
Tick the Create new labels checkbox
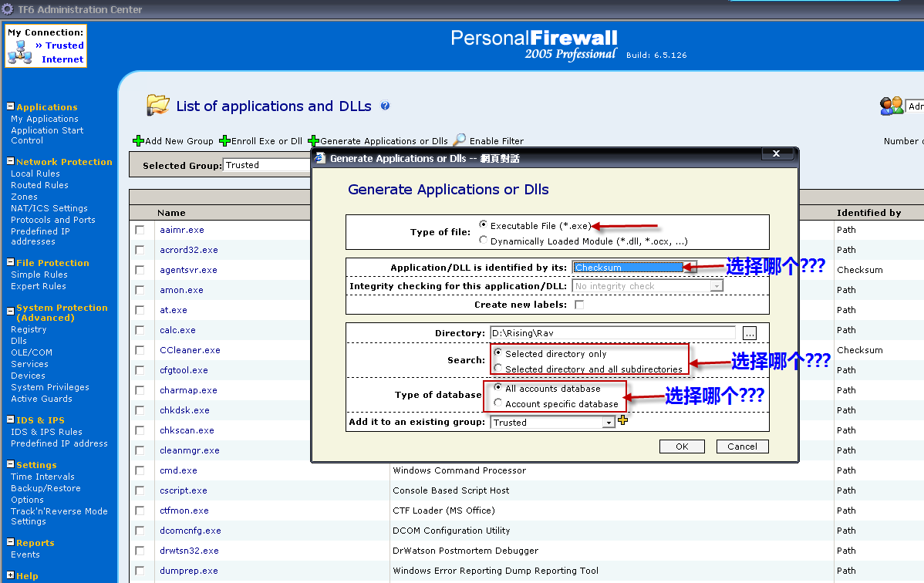tap(579, 305)
